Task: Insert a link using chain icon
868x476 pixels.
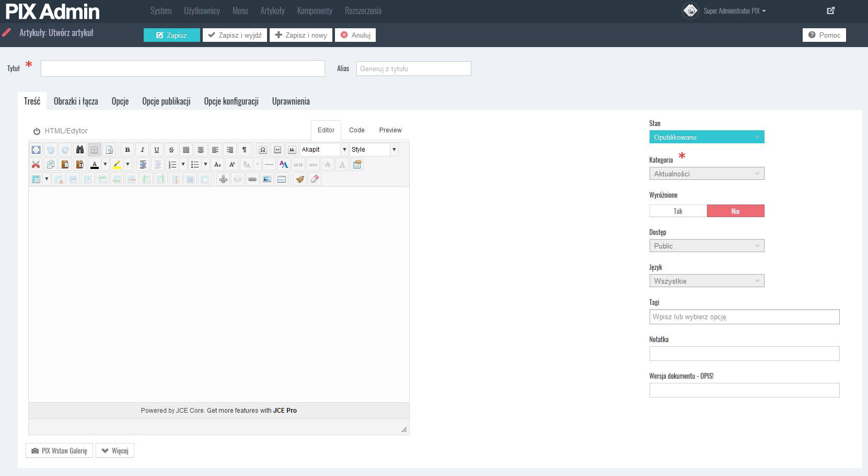Action: tap(252, 179)
